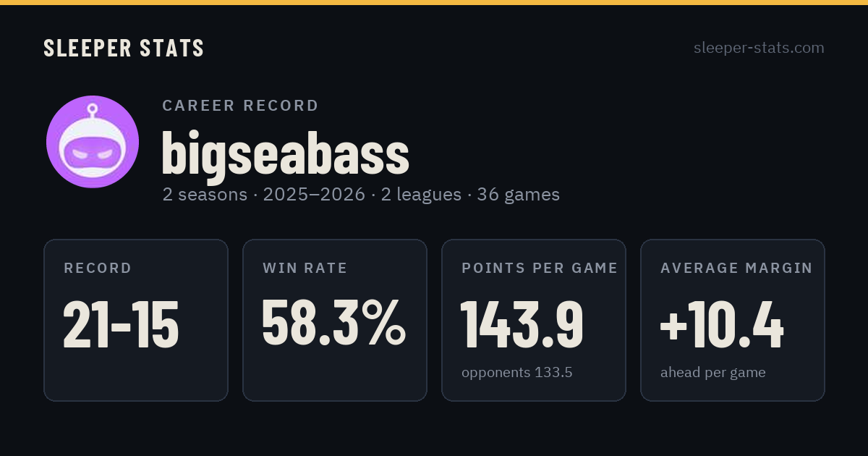
Task: Select the ahead per game subtext
Action: pyautogui.click(x=713, y=373)
